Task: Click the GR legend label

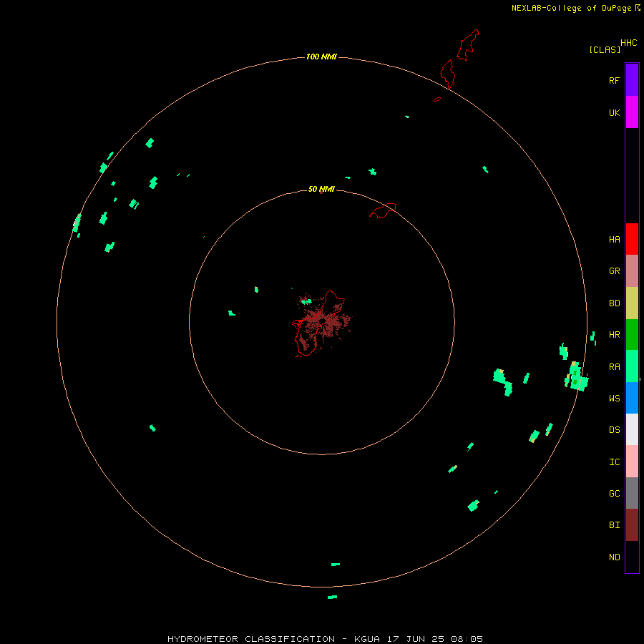Action: tap(614, 271)
